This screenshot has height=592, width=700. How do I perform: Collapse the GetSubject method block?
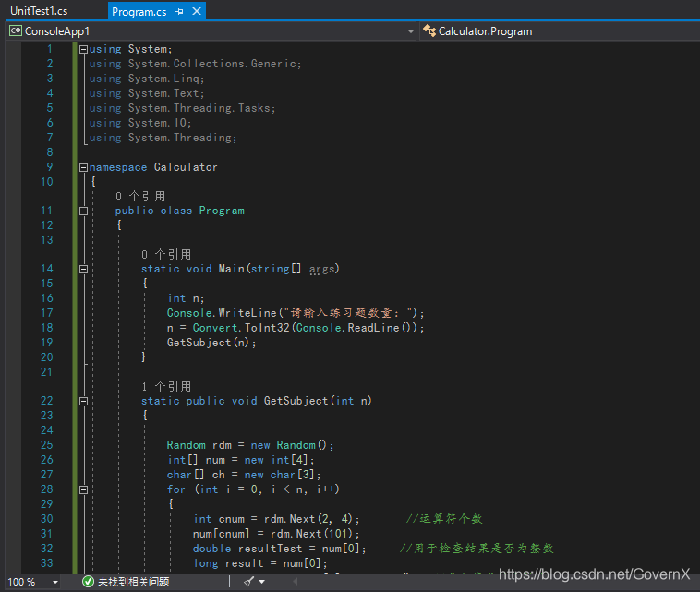(83, 401)
